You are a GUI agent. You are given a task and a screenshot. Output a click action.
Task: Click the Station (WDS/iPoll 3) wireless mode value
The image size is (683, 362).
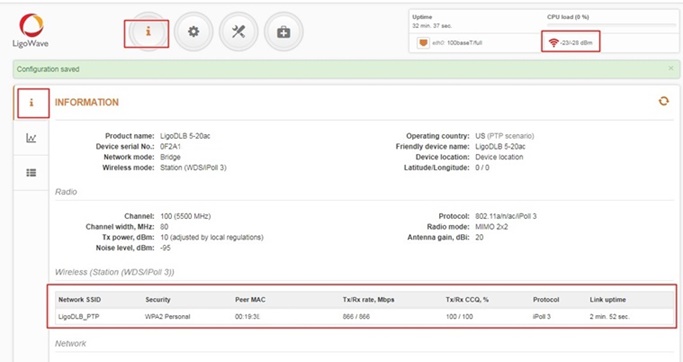(193, 168)
